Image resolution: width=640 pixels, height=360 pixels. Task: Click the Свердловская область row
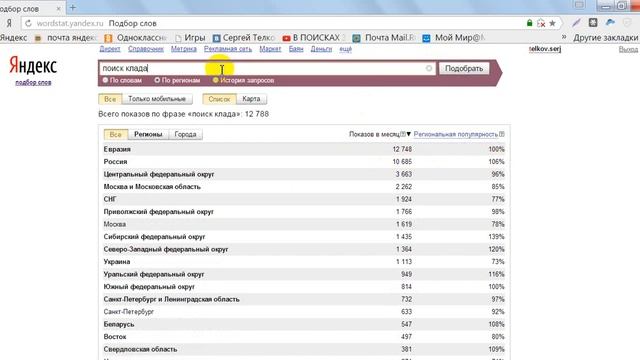coord(304,349)
